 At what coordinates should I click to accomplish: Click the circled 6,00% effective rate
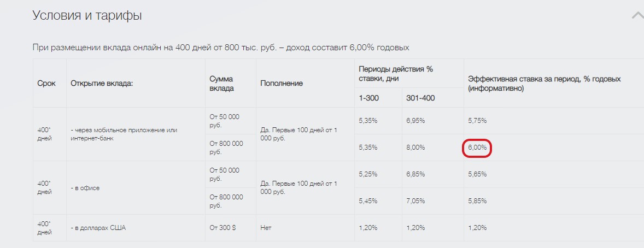(x=477, y=148)
